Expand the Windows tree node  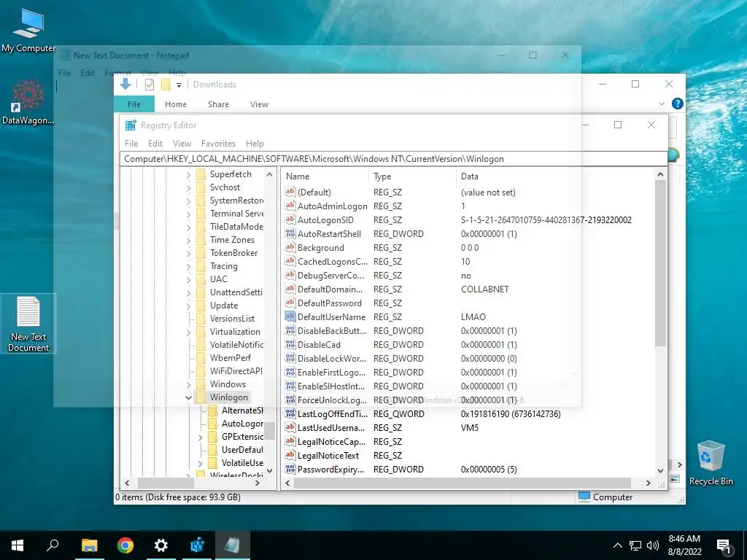point(189,384)
